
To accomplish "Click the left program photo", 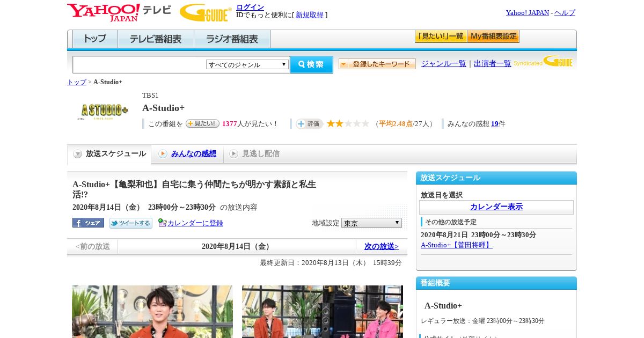I will click(152, 312).
